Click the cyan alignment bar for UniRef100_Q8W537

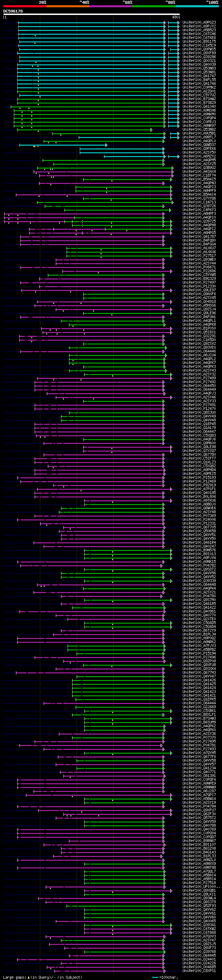[63, 145]
